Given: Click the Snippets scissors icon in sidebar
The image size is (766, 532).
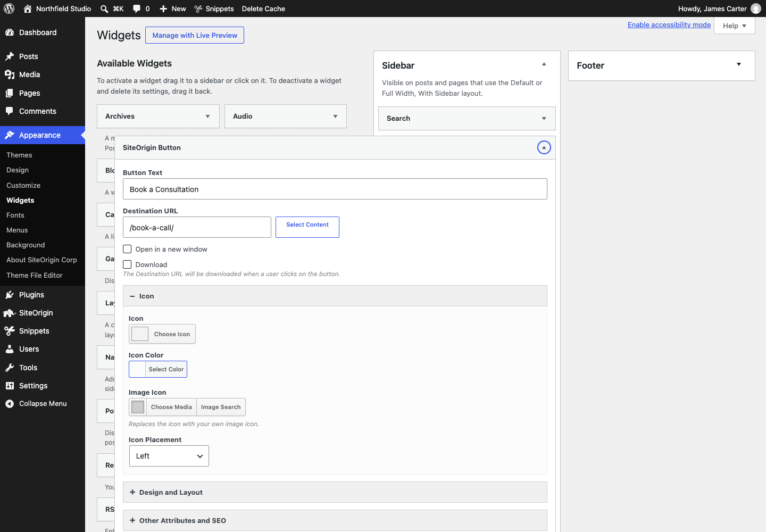Looking at the screenshot, I should pos(10,331).
